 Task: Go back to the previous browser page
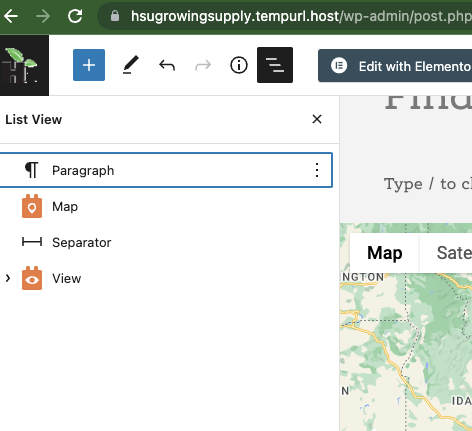(11, 16)
